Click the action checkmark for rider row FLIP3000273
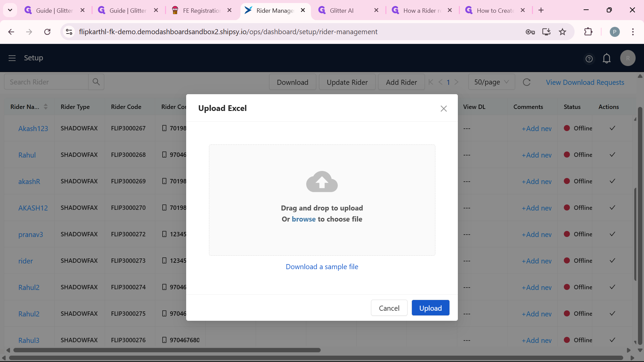 [612, 261]
